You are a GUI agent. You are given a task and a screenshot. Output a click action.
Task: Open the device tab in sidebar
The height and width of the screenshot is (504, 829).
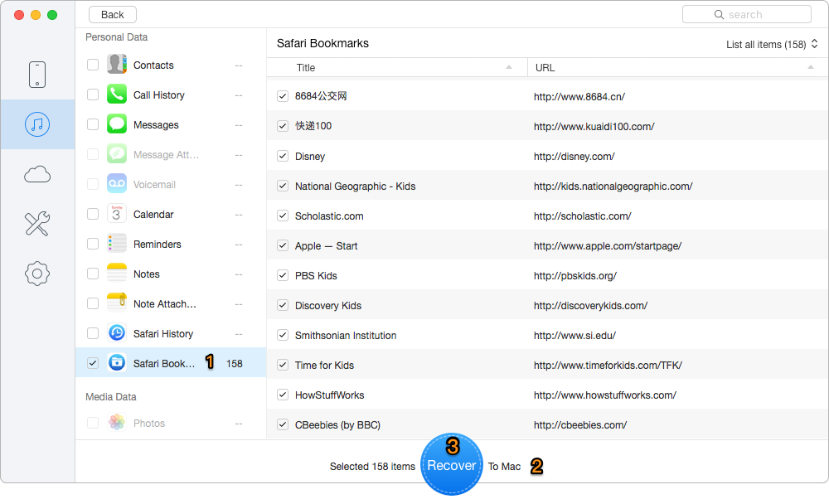tap(37, 75)
